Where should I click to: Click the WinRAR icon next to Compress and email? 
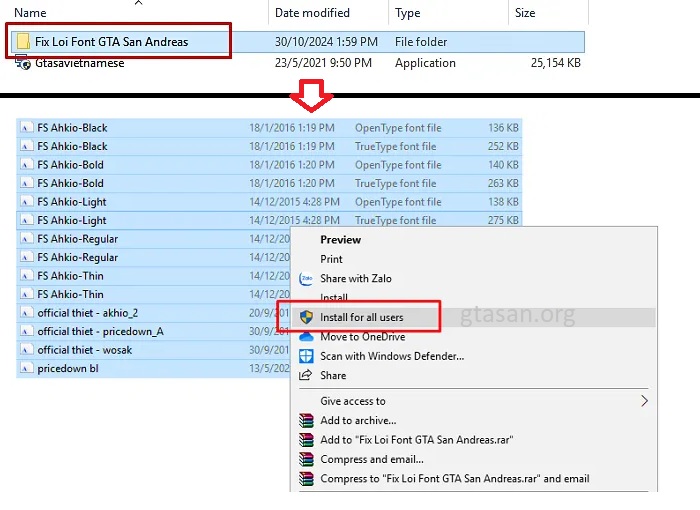pos(306,459)
